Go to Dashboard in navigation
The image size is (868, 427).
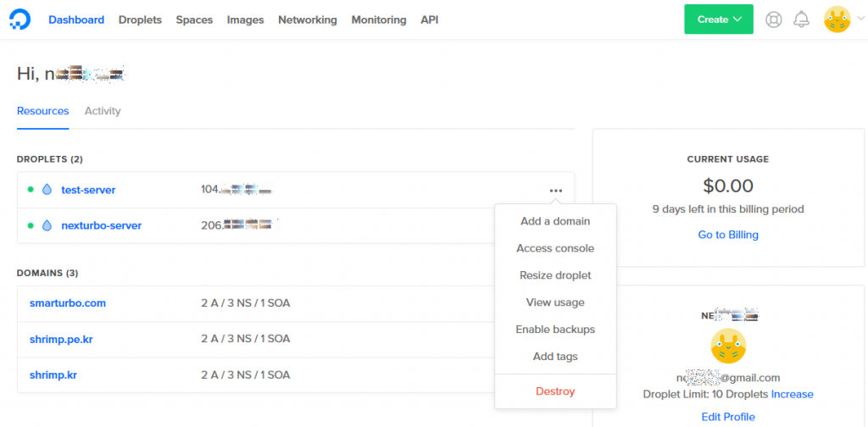click(76, 20)
